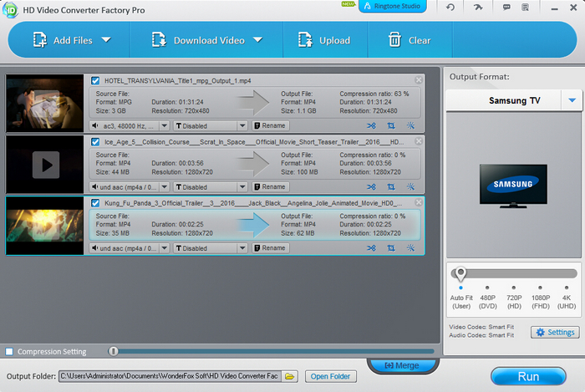The width and height of the screenshot is (585, 392).
Task: Click Open Folder button
Action: click(331, 376)
